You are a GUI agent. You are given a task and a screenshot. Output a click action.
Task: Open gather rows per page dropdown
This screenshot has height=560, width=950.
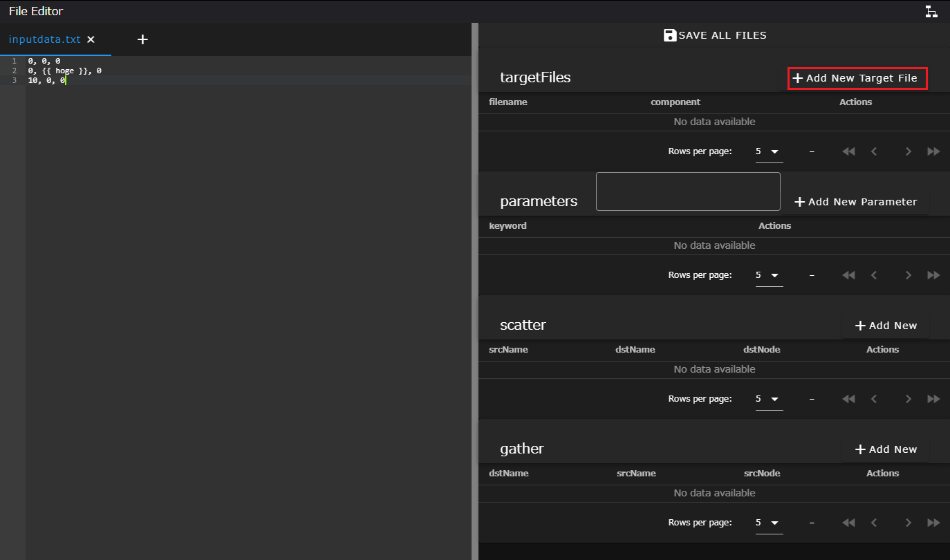point(768,523)
